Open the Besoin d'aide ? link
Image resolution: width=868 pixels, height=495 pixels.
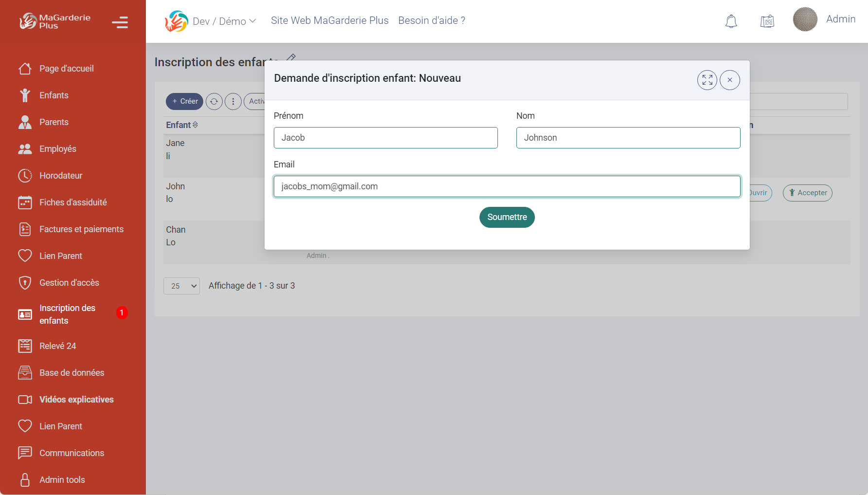(x=431, y=20)
